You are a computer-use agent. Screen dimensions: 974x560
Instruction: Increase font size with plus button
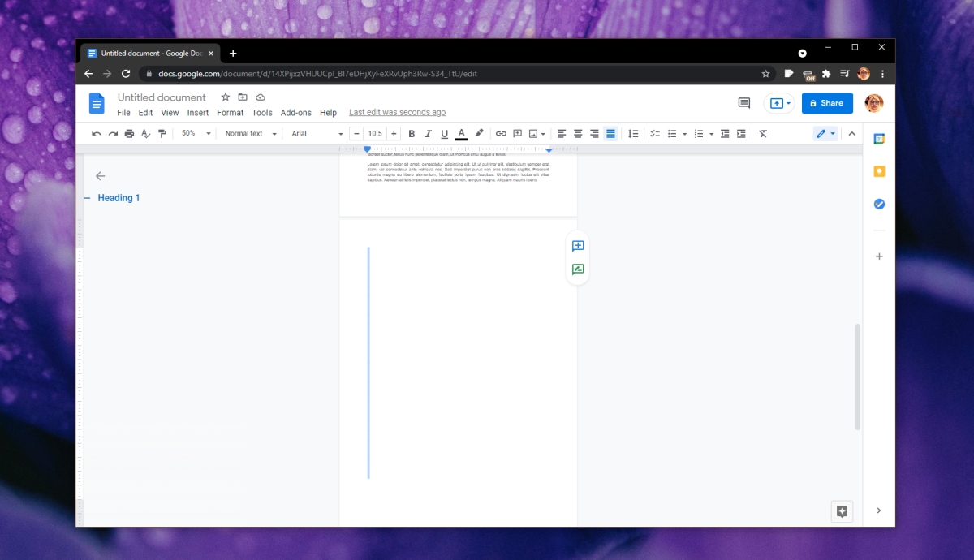pyautogui.click(x=394, y=134)
